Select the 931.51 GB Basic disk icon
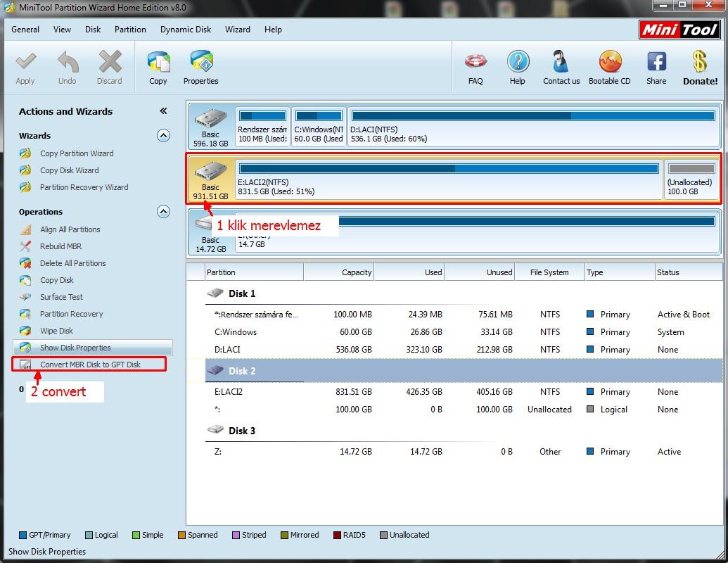 (x=211, y=171)
